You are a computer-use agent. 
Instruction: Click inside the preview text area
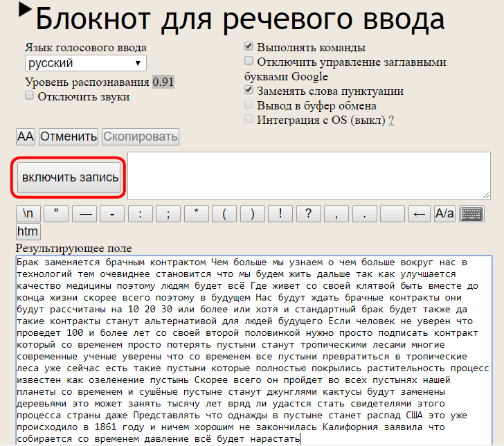point(309,176)
